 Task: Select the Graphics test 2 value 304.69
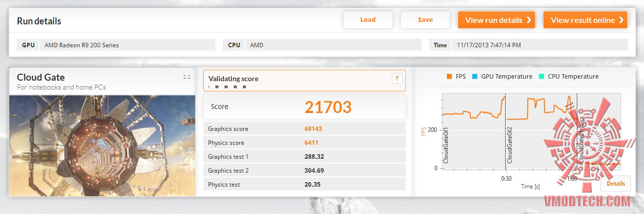tap(314, 171)
